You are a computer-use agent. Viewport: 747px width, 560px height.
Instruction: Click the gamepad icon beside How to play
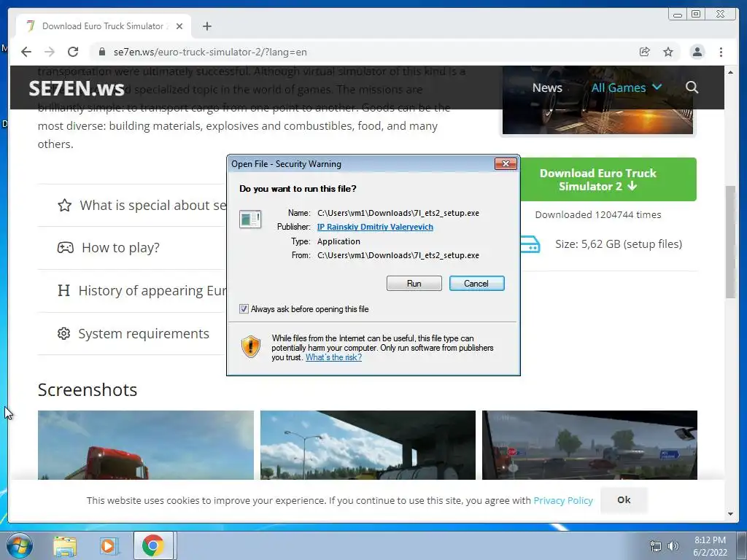(65, 248)
